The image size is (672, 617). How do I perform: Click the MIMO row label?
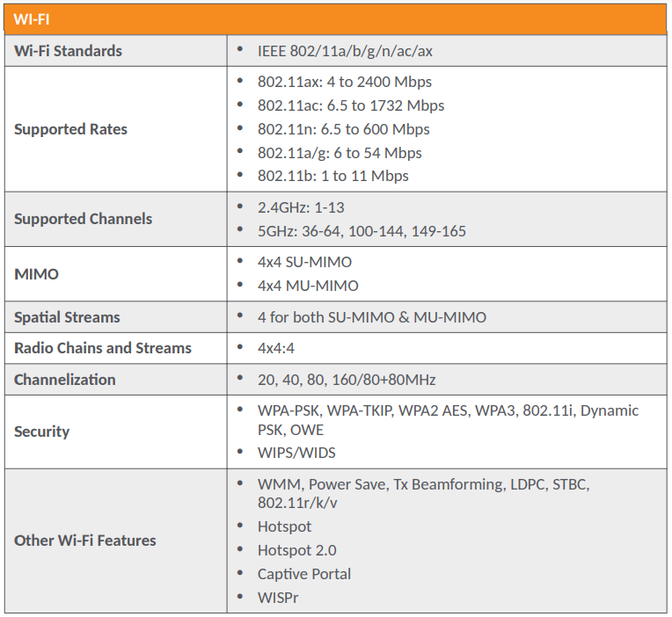36,274
